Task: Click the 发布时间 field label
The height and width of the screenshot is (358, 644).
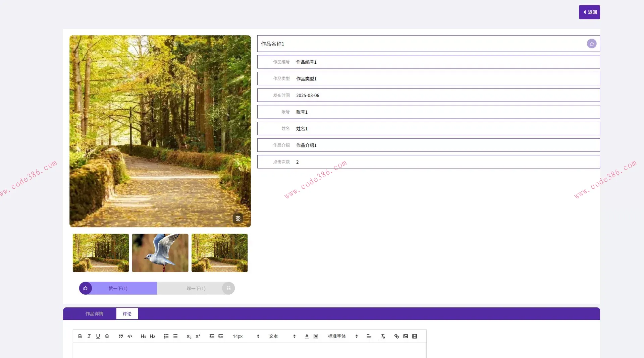Action: [281, 95]
